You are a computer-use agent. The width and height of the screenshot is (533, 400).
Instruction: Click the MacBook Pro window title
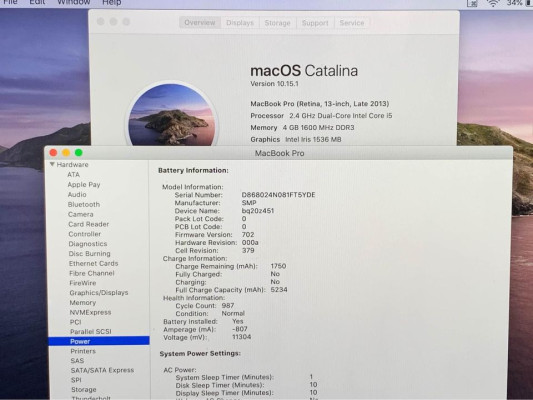pyautogui.click(x=279, y=153)
